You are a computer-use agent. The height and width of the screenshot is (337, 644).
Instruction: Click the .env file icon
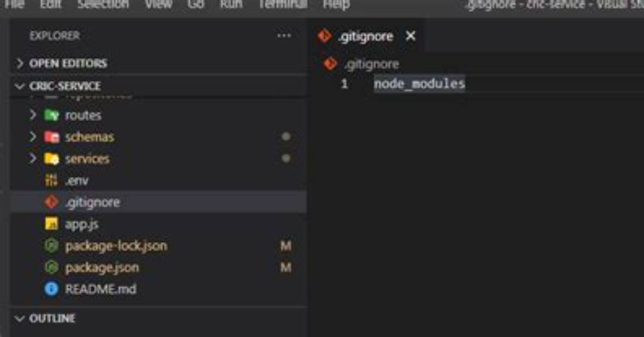[x=52, y=181]
